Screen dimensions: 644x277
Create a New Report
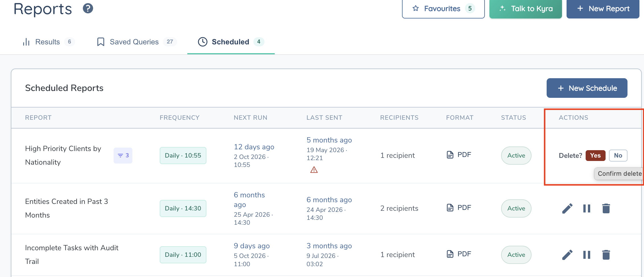point(603,9)
